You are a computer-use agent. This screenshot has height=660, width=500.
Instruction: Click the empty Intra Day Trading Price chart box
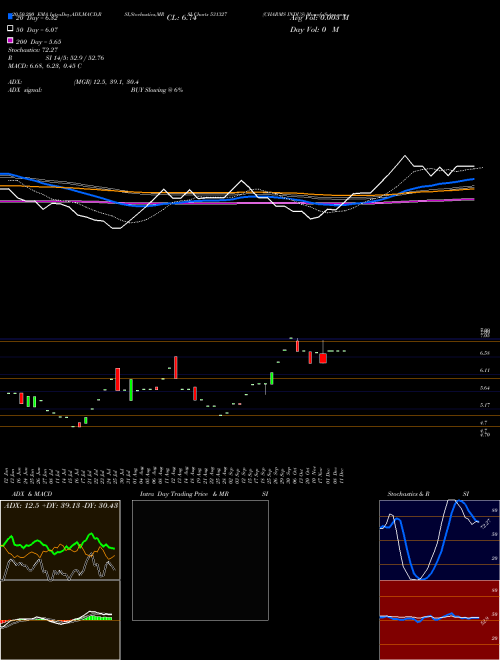click(200, 560)
